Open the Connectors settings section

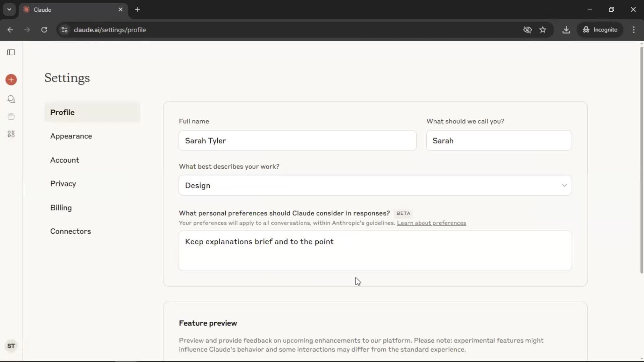tap(92, 231)
